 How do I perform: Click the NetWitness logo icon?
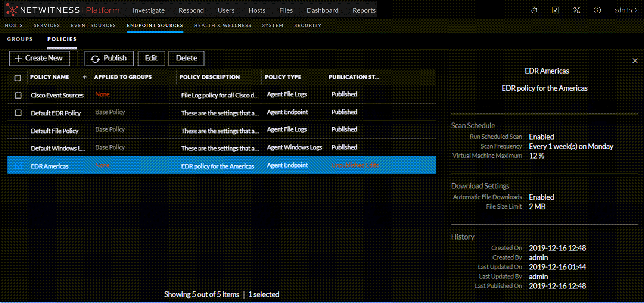coord(12,10)
